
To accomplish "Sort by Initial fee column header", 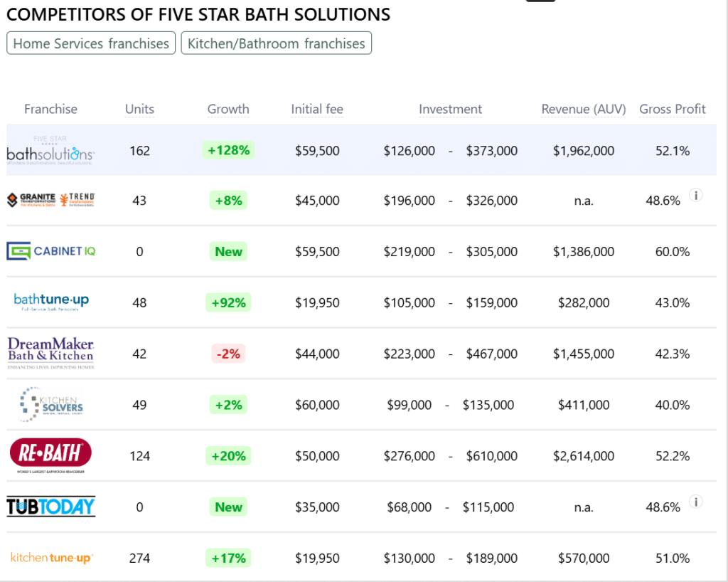I will tap(317, 109).
